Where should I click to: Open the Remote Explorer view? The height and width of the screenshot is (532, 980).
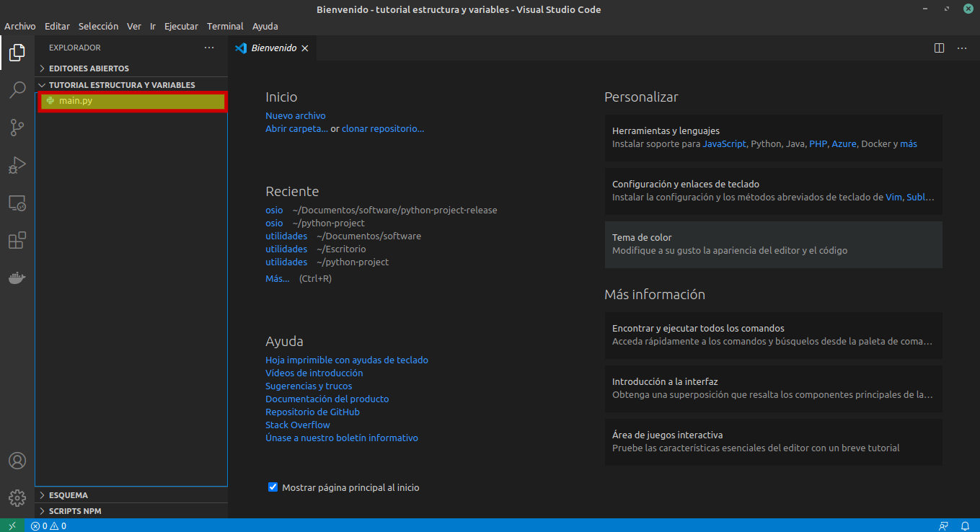point(17,203)
